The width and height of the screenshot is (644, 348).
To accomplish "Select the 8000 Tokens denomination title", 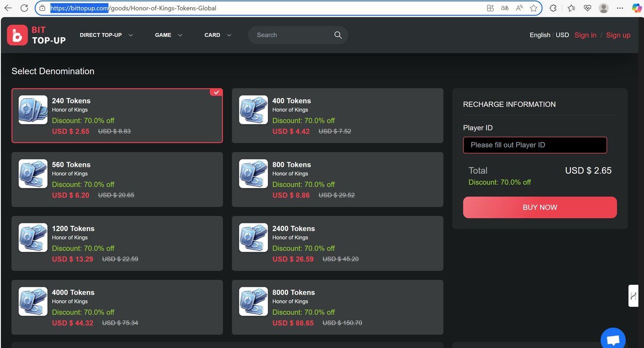I will (x=294, y=292).
